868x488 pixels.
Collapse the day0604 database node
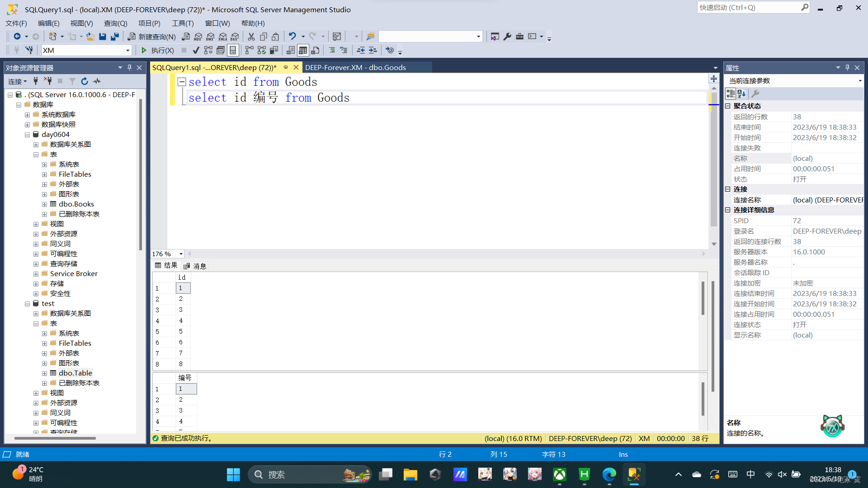point(27,135)
